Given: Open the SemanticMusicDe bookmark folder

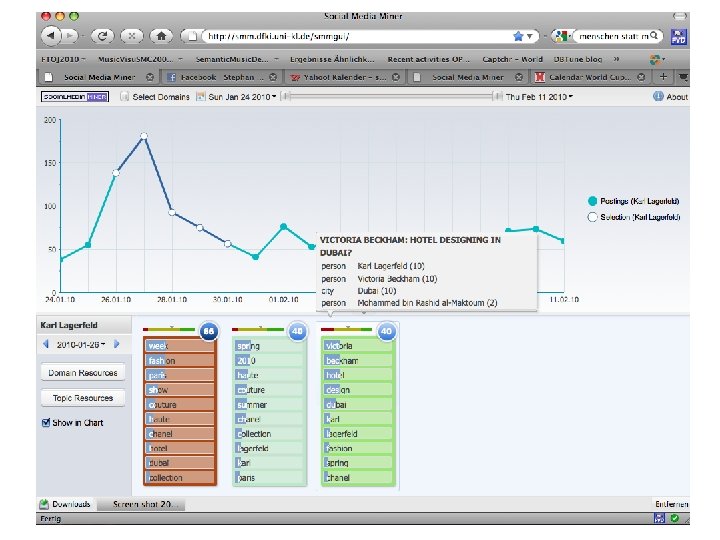Looking at the screenshot, I should click(x=237, y=59).
